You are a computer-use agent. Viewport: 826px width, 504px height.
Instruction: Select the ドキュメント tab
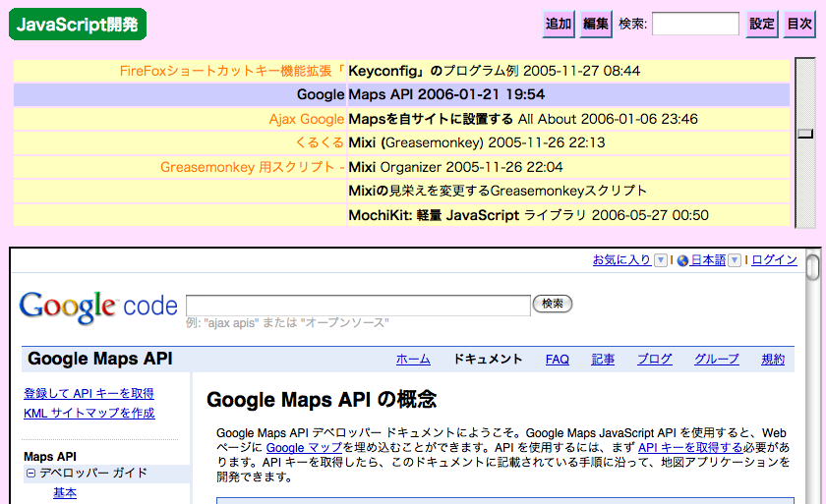[x=488, y=360]
